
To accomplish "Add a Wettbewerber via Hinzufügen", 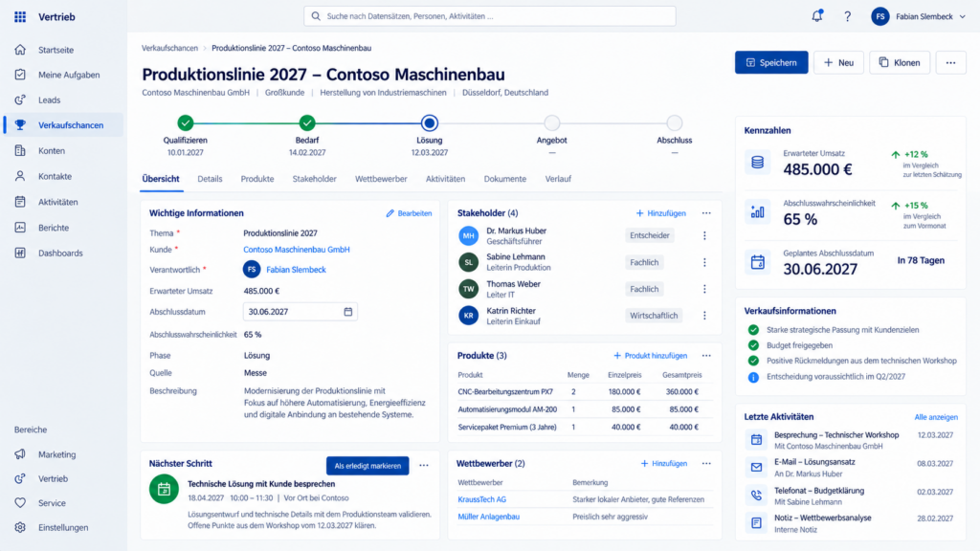I will pos(664,464).
